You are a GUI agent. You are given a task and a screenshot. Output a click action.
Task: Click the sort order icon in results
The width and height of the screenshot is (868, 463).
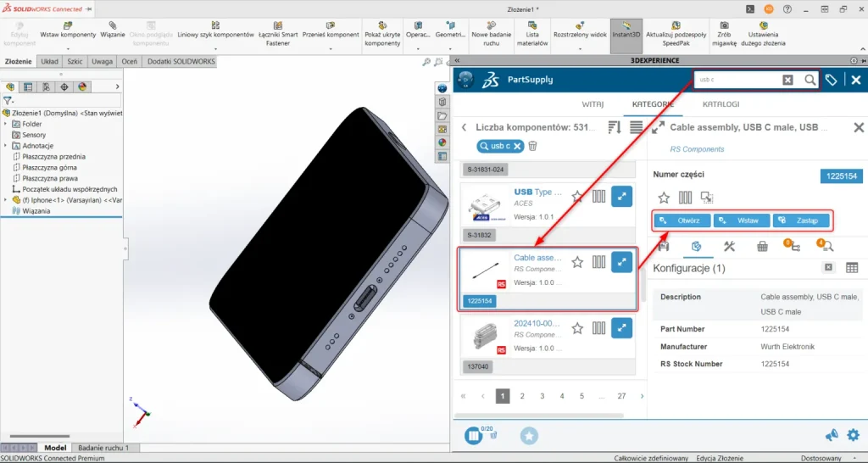coord(615,127)
